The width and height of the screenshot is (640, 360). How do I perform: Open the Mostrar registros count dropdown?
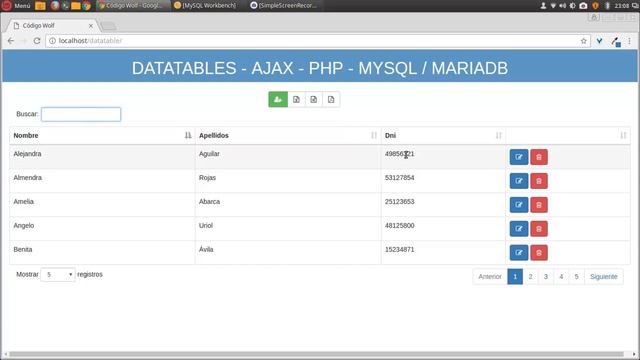pyautogui.click(x=58, y=275)
